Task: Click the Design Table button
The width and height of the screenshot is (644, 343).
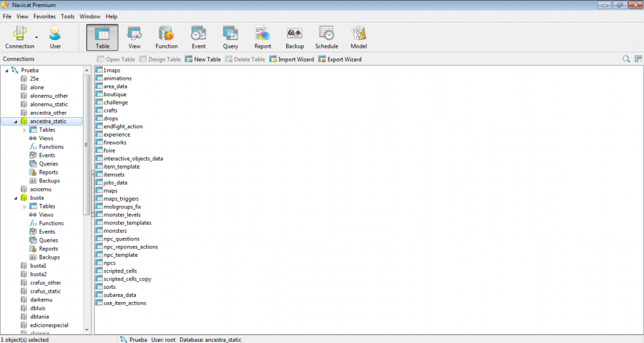Action: point(160,59)
